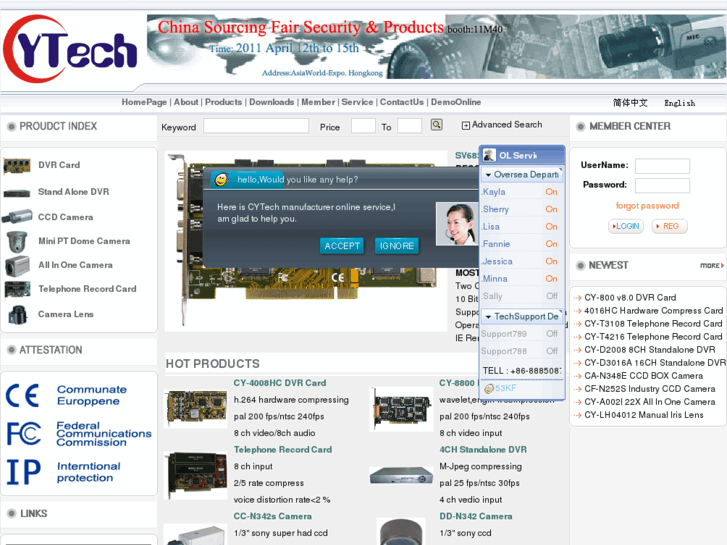Select the CCD Camera icon
Screen dimensions: 727x545
click(x=17, y=217)
